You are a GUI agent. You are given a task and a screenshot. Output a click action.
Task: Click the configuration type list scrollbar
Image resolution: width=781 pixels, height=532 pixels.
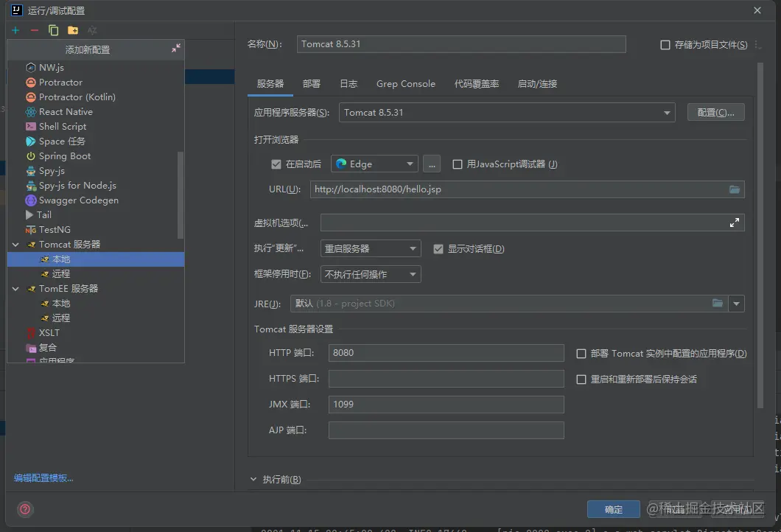tap(181, 195)
